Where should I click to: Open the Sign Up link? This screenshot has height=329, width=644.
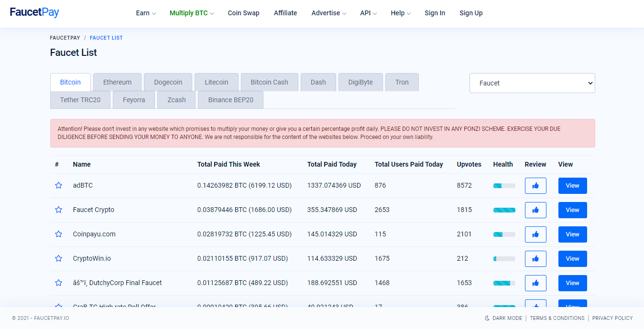pos(471,13)
